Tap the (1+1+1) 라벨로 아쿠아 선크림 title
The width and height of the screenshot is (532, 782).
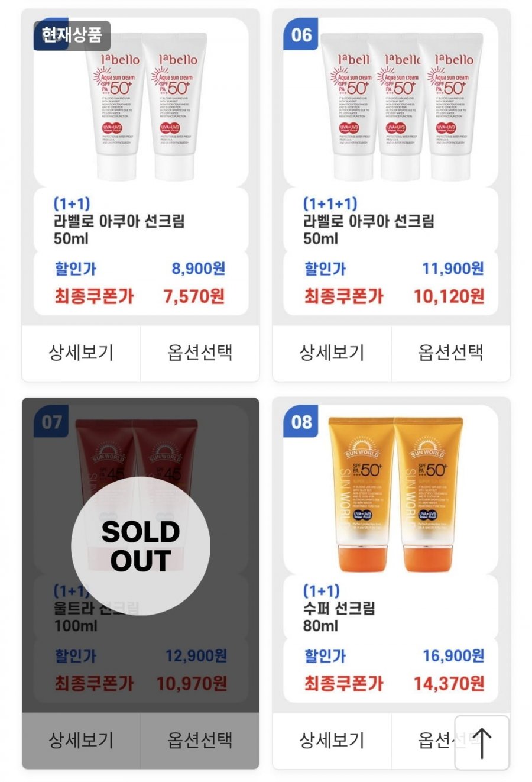(x=368, y=221)
